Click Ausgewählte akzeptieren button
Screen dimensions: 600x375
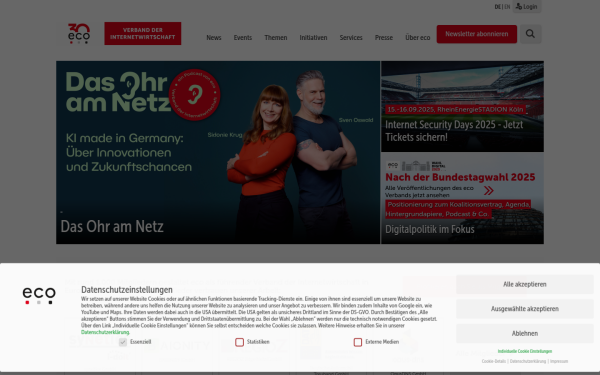tap(525, 309)
